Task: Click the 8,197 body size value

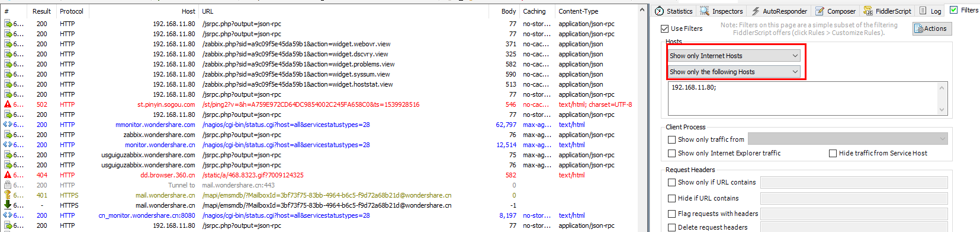Action: point(507,215)
